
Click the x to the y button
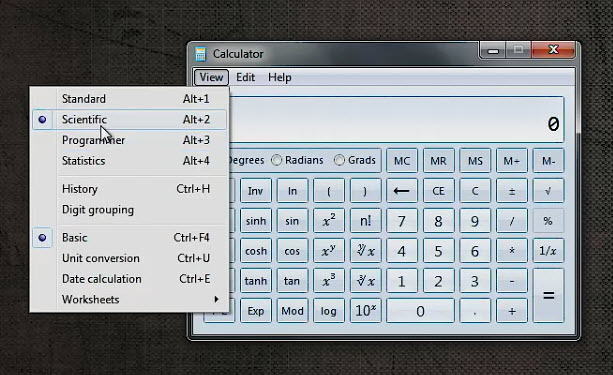pyautogui.click(x=329, y=251)
